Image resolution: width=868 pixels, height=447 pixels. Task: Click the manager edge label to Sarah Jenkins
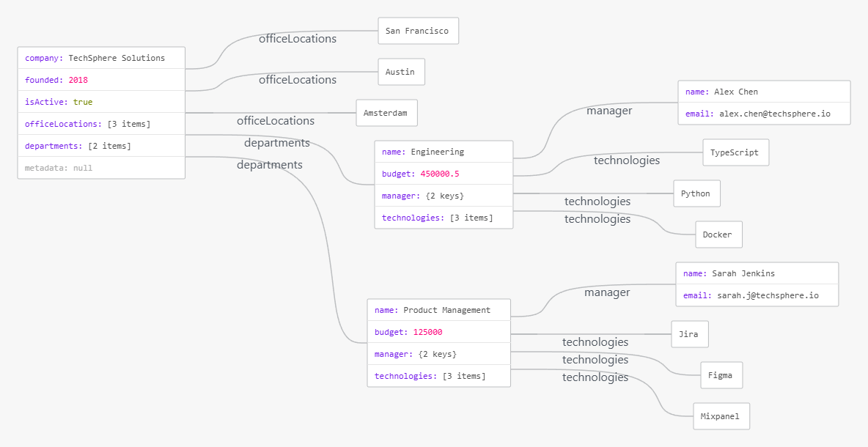607,292
